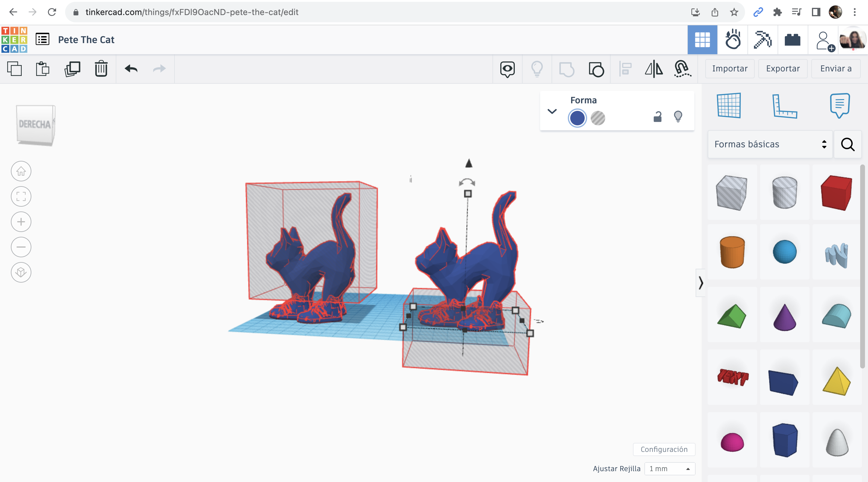Click the undo arrow
Screen dimensions: 868x482
click(131, 69)
